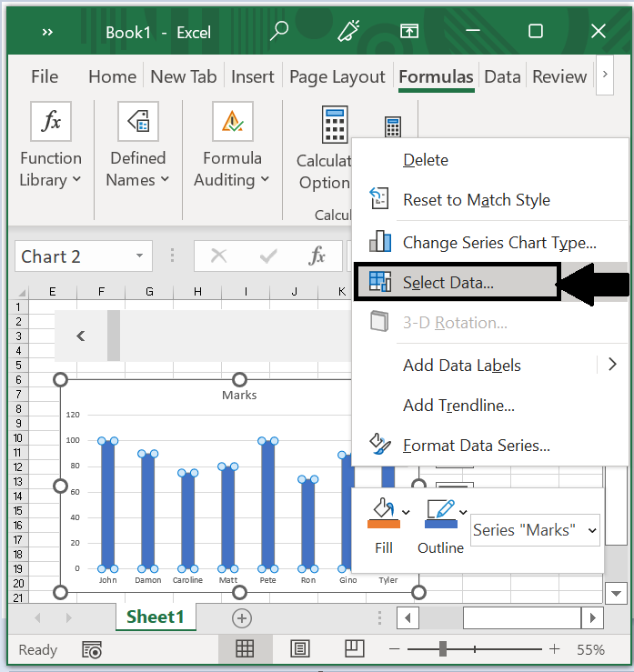Image resolution: width=634 pixels, height=672 pixels.
Task: Switch to the Data tab
Action: click(x=502, y=76)
